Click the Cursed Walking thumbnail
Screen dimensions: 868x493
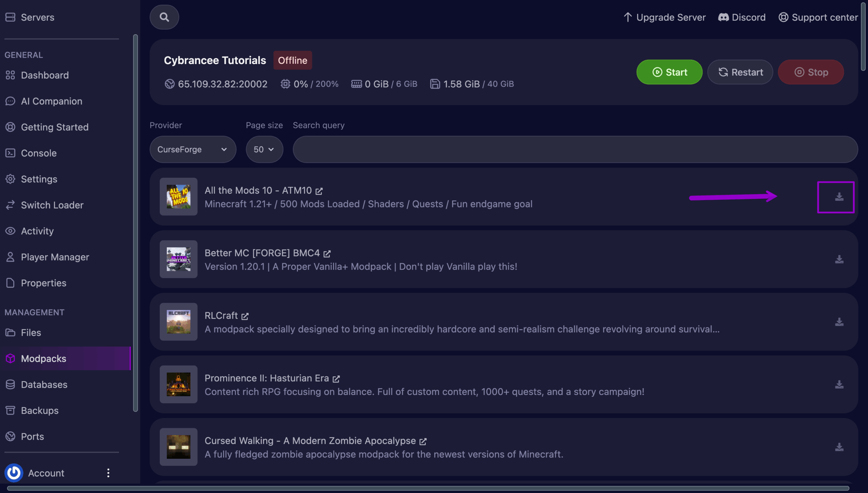click(x=178, y=447)
